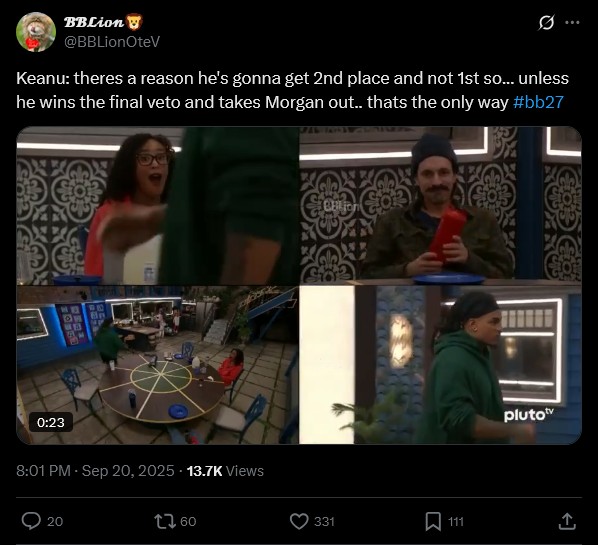Bookmark this post
This screenshot has width=598, height=545.
433,521
